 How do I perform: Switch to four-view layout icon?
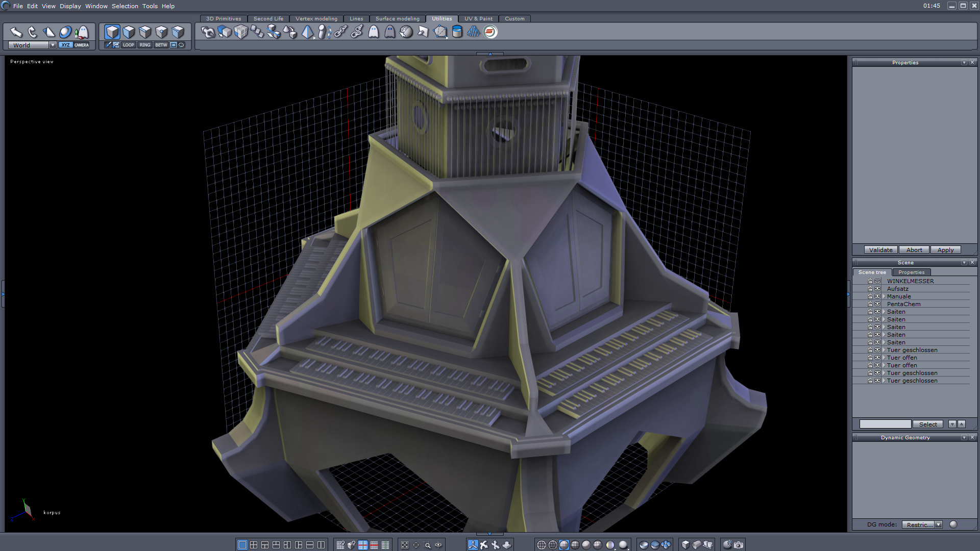point(254,545)
